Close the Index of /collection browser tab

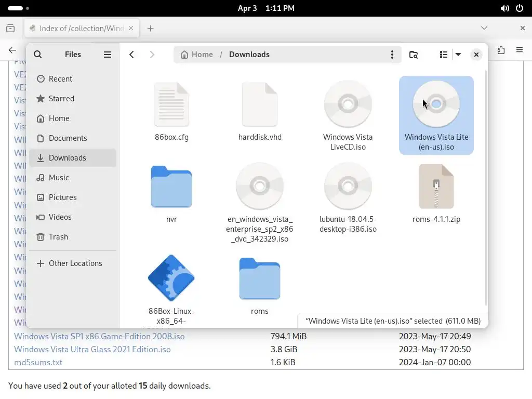point(131,28)
